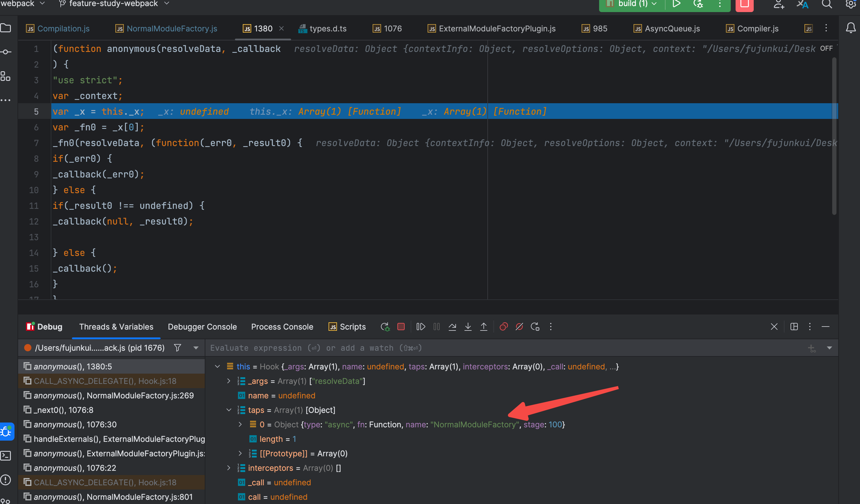Click the Evaluate expression input field
The image size is (860, 504).
pyautogui.click(x=478, y=348)
